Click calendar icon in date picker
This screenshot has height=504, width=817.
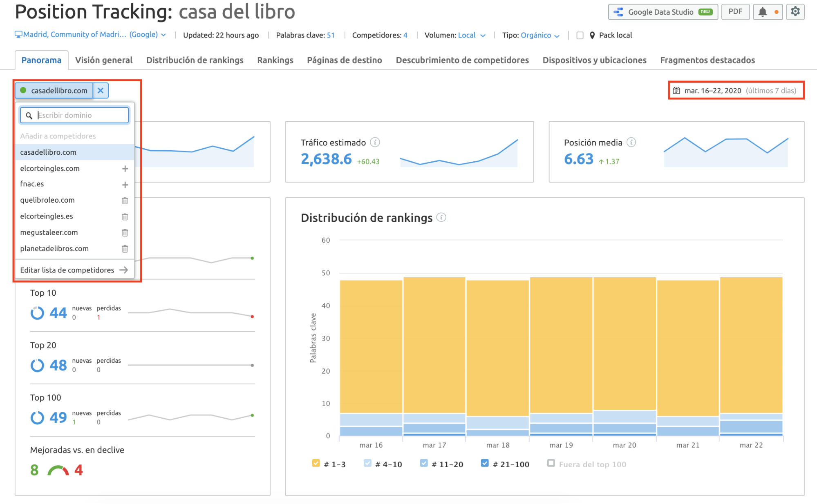pyautogui.click(x=677, y=90)
